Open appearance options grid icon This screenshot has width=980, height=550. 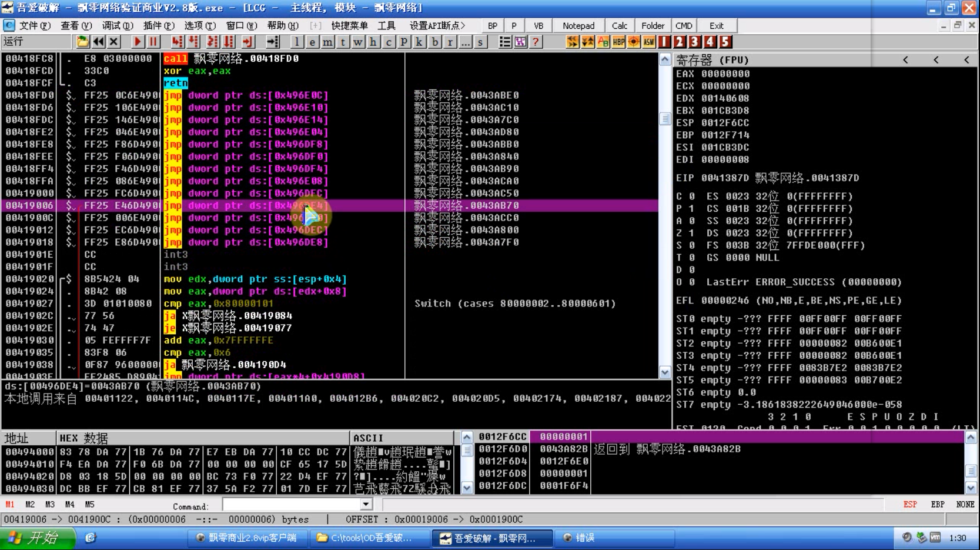pyautogui.click(x=520, y=42)
